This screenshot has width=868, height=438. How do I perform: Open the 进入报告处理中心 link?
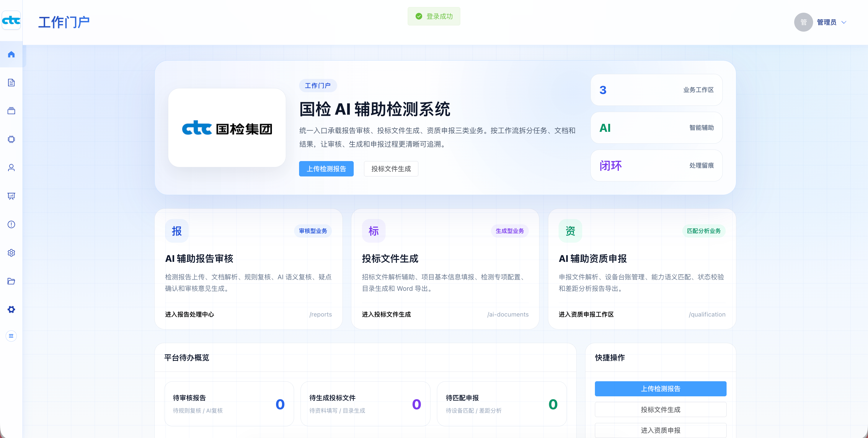(189, 314)
